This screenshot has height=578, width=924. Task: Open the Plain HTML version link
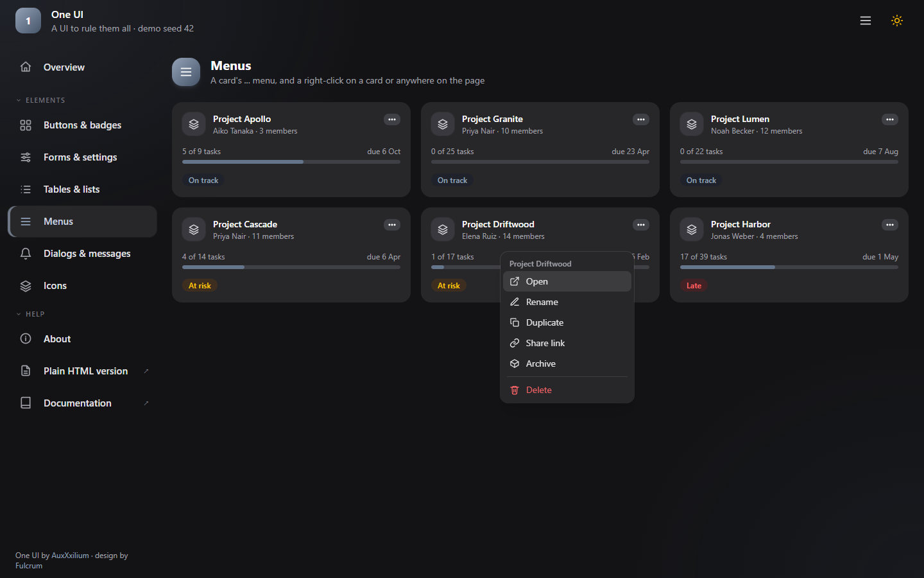82,371
